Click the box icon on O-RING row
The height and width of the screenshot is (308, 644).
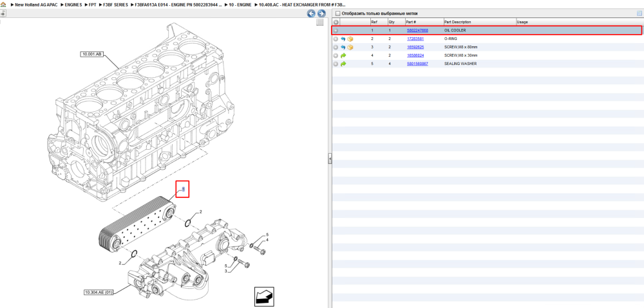(x=350, y=39)
